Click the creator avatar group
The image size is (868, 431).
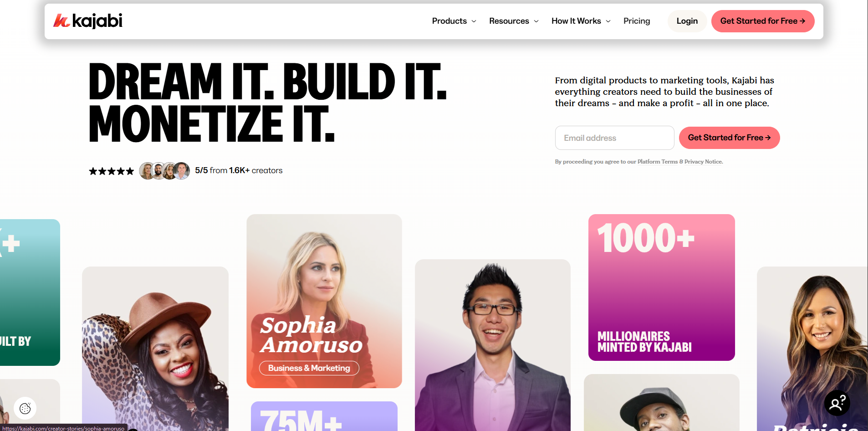tap(164, 171)
